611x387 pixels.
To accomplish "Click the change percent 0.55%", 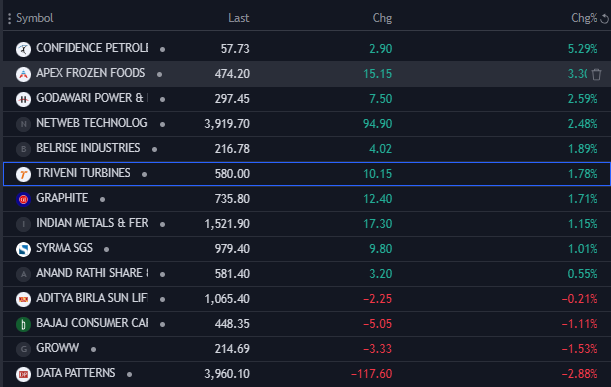I will click(x=583, y=274).
